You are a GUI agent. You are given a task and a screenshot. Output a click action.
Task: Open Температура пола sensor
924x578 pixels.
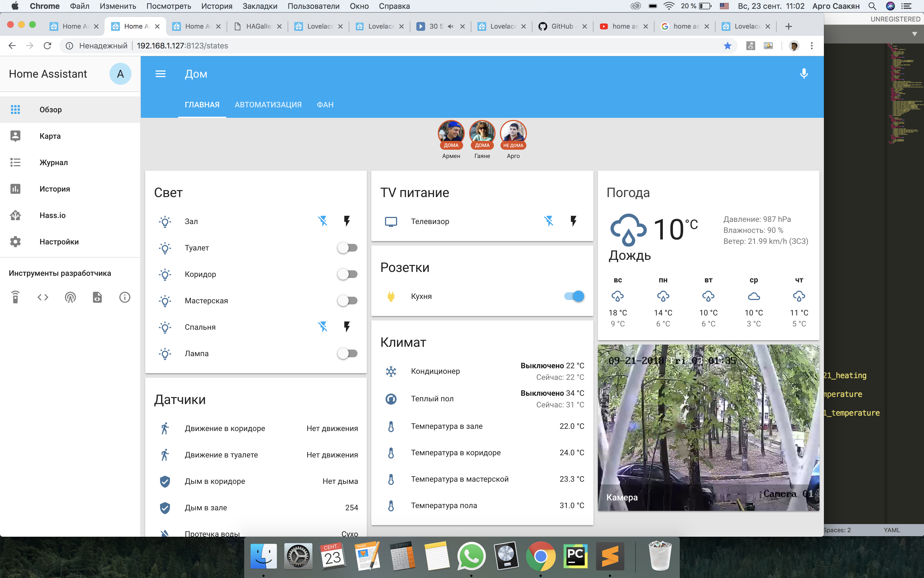point(482,505)
